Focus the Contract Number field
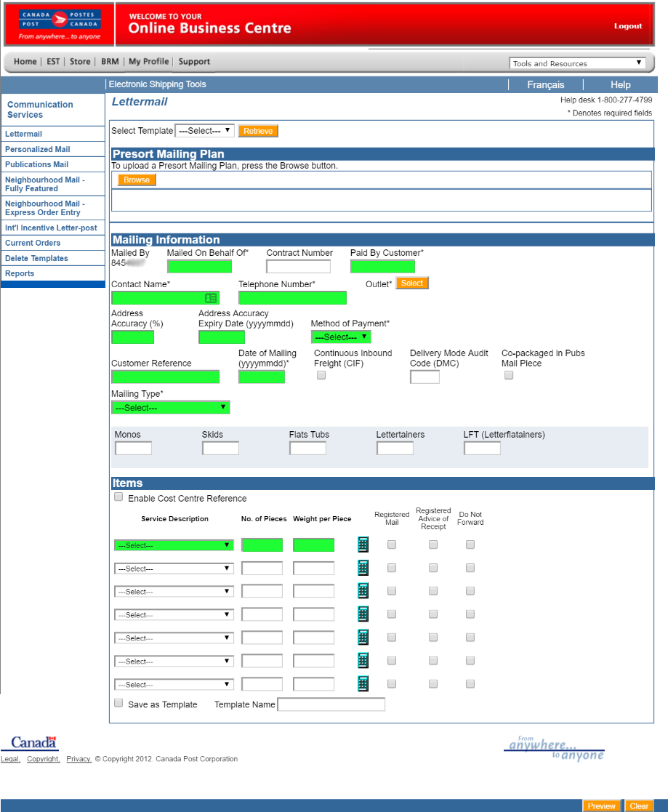 pos(298,266)
